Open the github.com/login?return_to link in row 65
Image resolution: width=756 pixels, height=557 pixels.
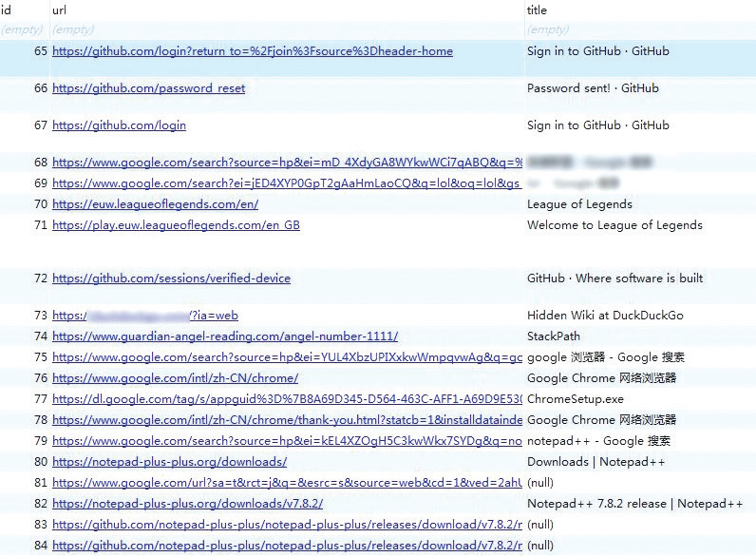coord(253,51)
